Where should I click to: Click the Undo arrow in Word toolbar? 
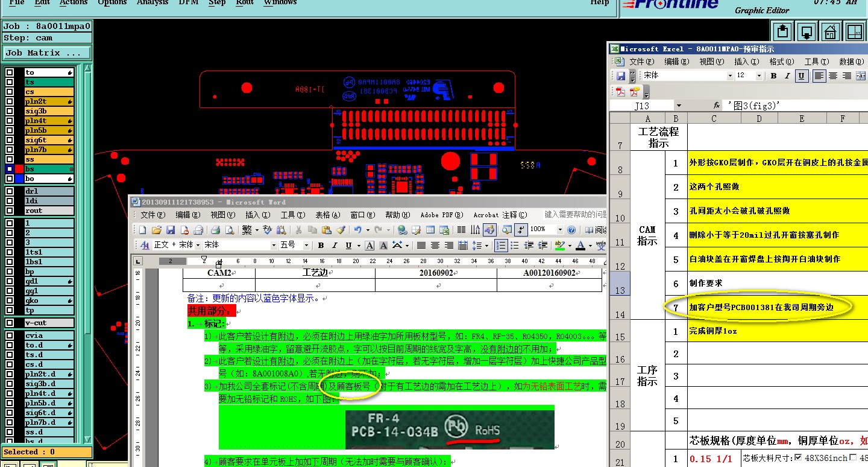coord(358,230)
